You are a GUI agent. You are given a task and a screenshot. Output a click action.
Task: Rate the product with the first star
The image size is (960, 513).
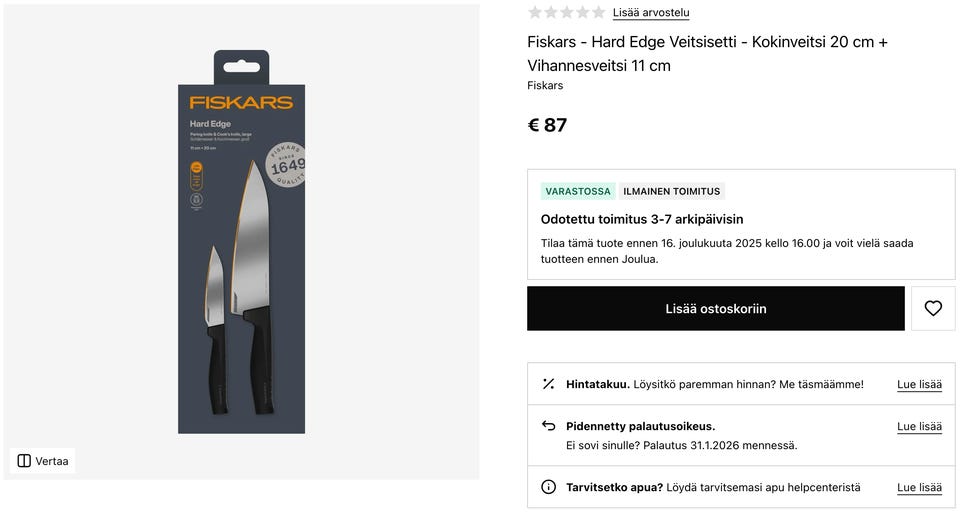(x=535, y=12)
